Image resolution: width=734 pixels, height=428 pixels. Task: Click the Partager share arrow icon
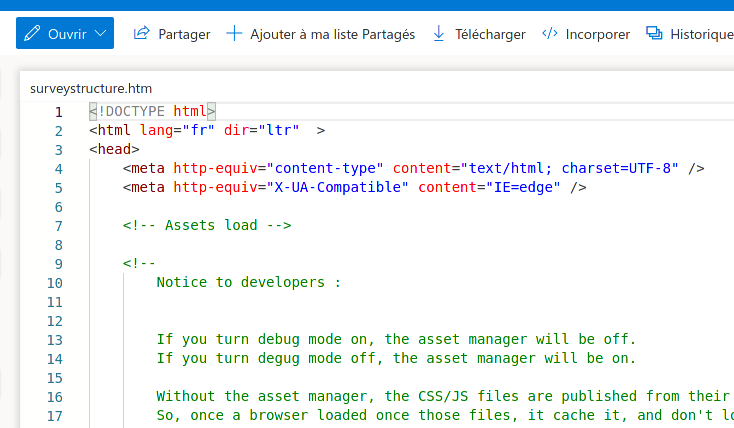coord(142,34)
